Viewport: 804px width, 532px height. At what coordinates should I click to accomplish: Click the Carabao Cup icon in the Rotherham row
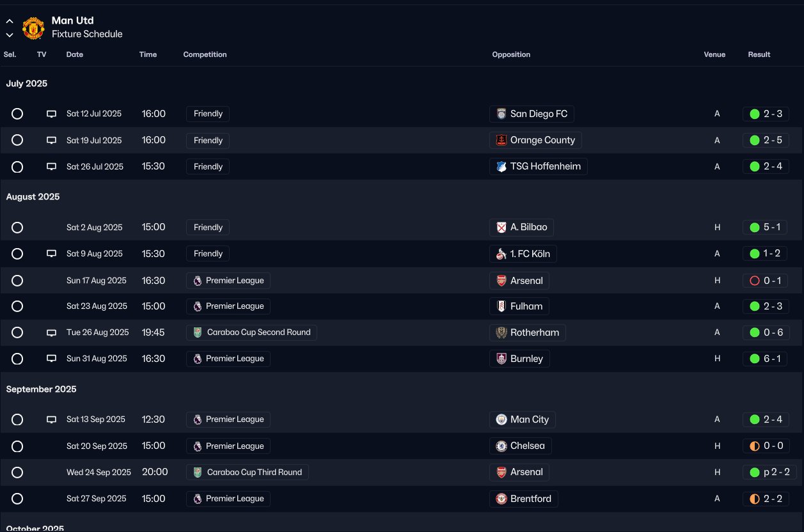198,332
